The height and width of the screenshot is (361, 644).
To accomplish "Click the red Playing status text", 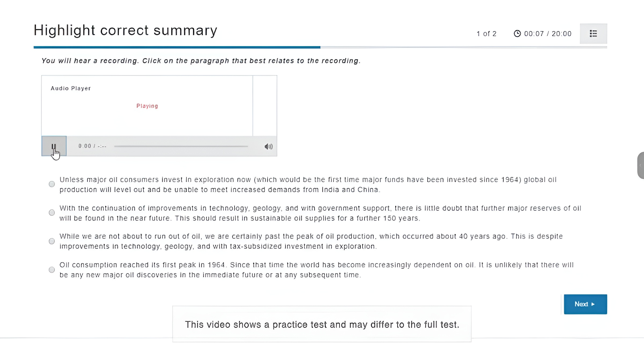I will tap(147, 106).
